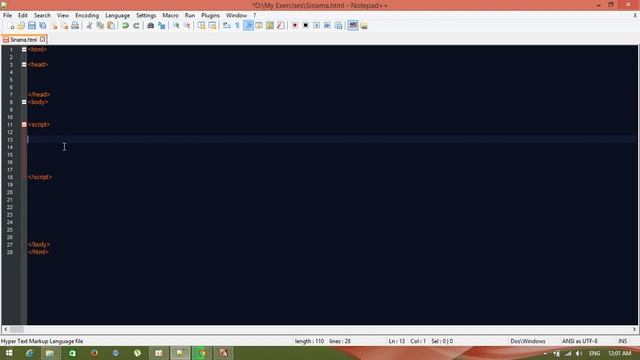The width and height of the screenshot is (640, 360).
Task: Open Internet Explorer from the taskbar
Action: [29, 353]
